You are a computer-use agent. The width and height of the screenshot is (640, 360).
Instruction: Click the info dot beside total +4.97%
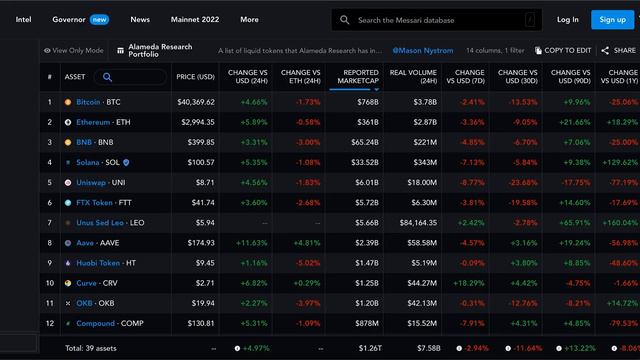coord(237,348)
